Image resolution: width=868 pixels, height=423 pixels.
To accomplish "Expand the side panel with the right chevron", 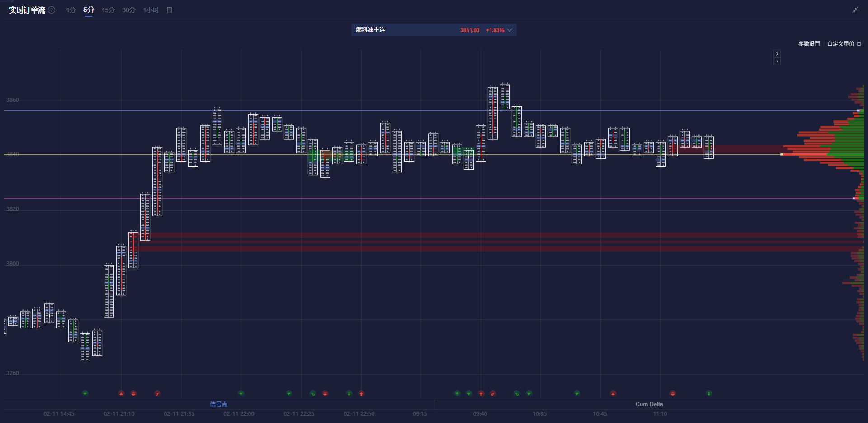I will [777, 54].
